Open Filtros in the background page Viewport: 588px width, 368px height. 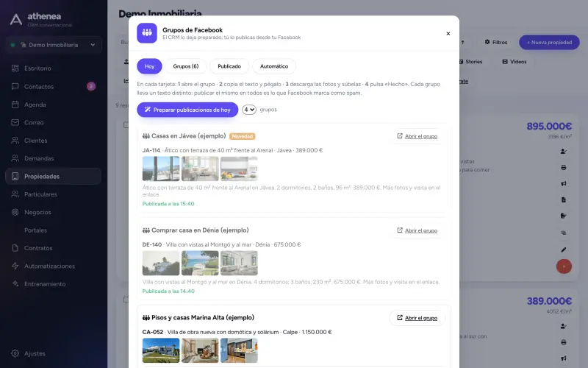(x=495, y=43)
